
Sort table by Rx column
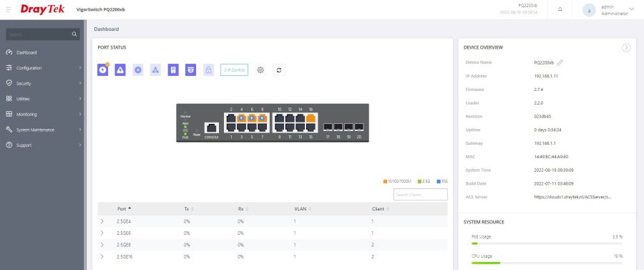[x=243, y=209]
